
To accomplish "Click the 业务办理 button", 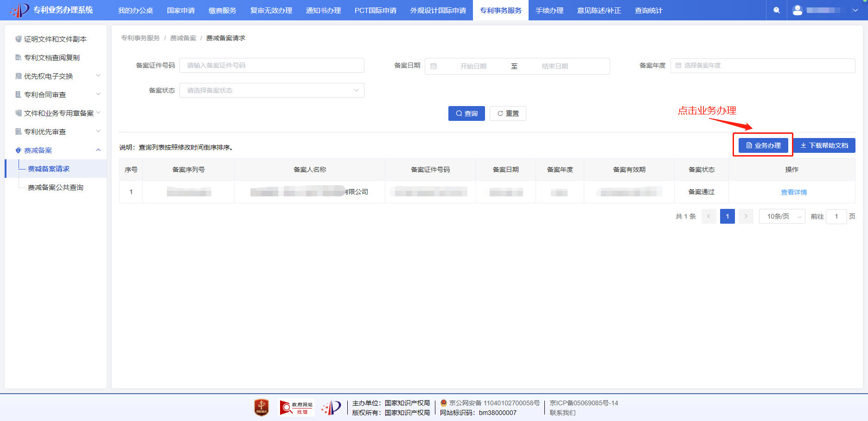I will coord(763,145).
